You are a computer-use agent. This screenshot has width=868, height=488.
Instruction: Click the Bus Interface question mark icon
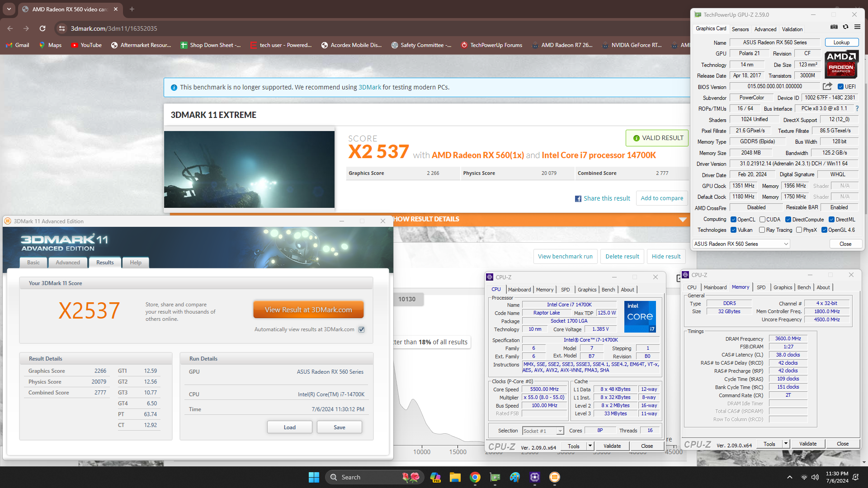click(x=857, y=108)
